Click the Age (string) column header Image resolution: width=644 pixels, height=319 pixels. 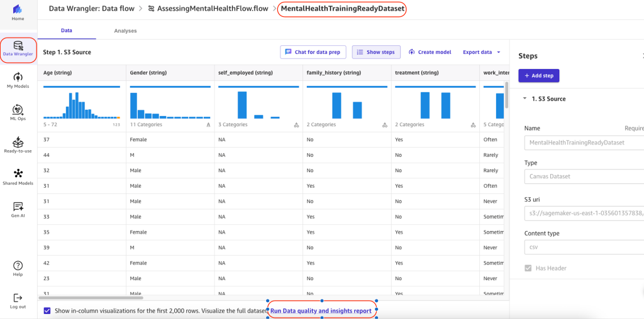(82, 73)
